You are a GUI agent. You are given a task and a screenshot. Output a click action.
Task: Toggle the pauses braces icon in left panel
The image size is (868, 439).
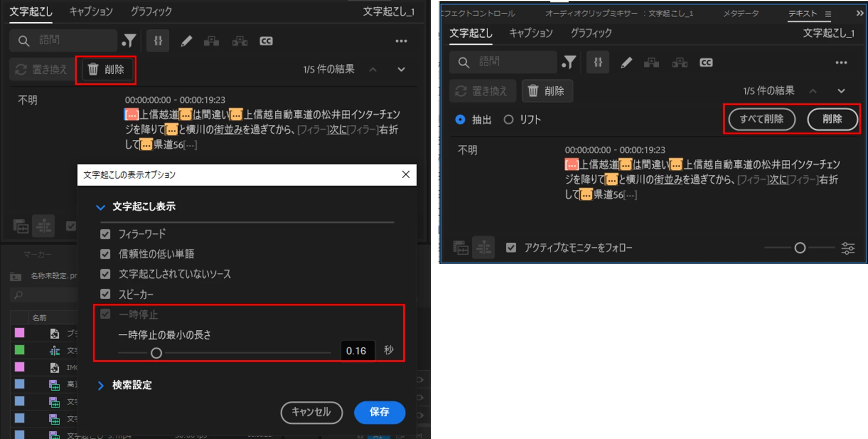[x=158, y=41]
